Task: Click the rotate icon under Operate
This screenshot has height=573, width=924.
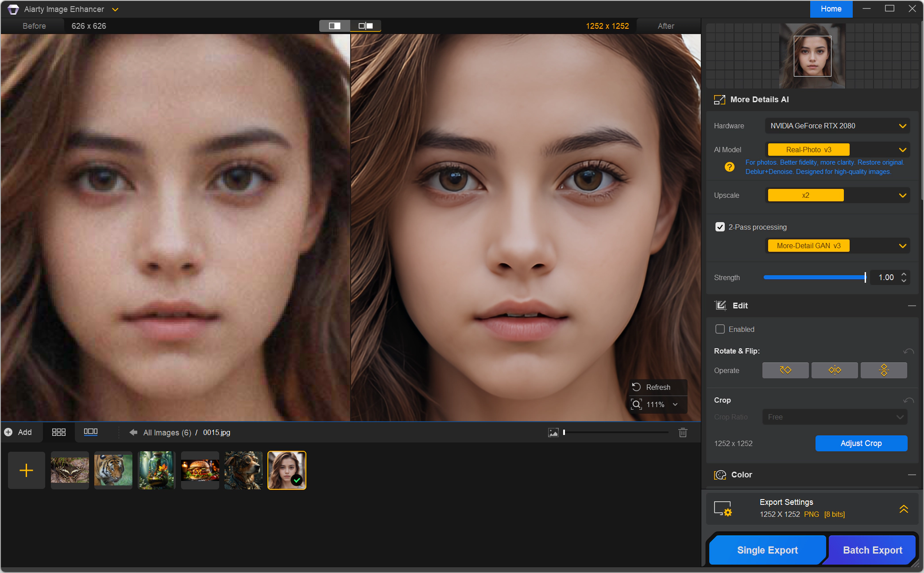Action: click(785, 370)
